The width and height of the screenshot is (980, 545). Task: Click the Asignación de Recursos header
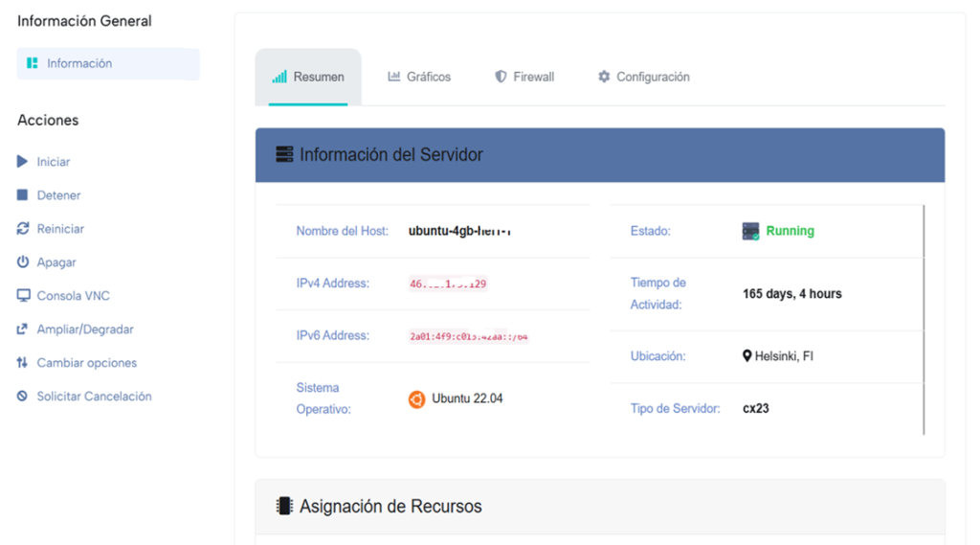click(390, 506)
